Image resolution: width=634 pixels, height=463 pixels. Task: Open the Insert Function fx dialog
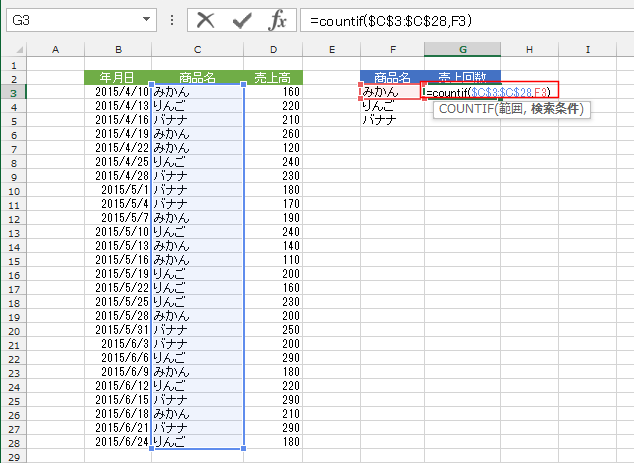pyautogui.click(x=277, y=20)
